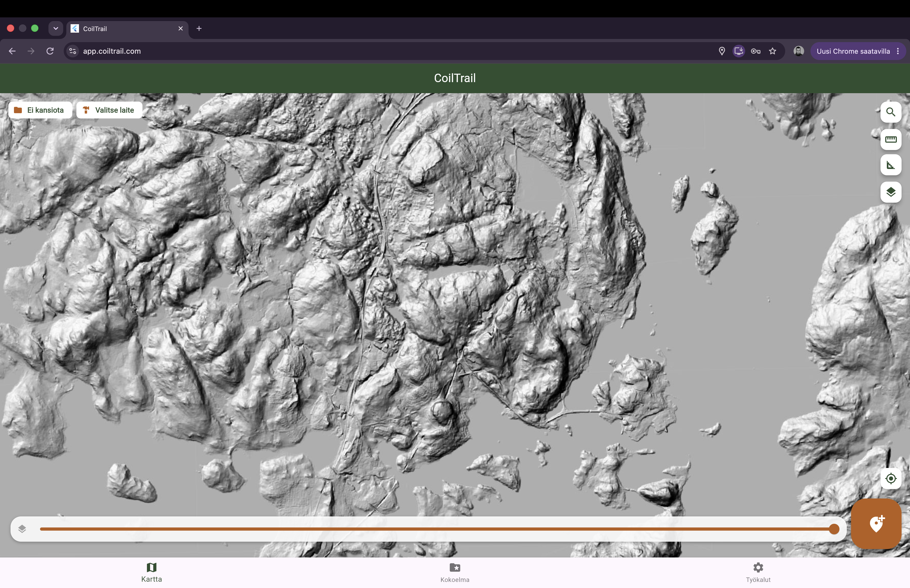Activate the angle measurement tool
This screenshot has height=588, width=910.
click(x=891, y=165)
